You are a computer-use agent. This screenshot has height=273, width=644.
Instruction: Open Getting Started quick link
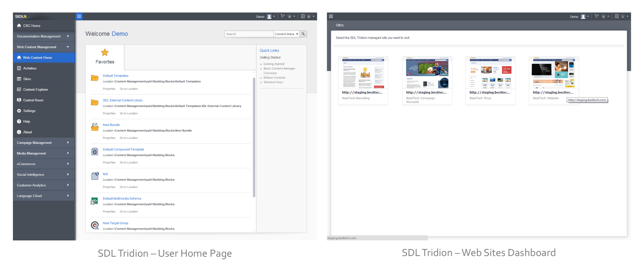274,64
